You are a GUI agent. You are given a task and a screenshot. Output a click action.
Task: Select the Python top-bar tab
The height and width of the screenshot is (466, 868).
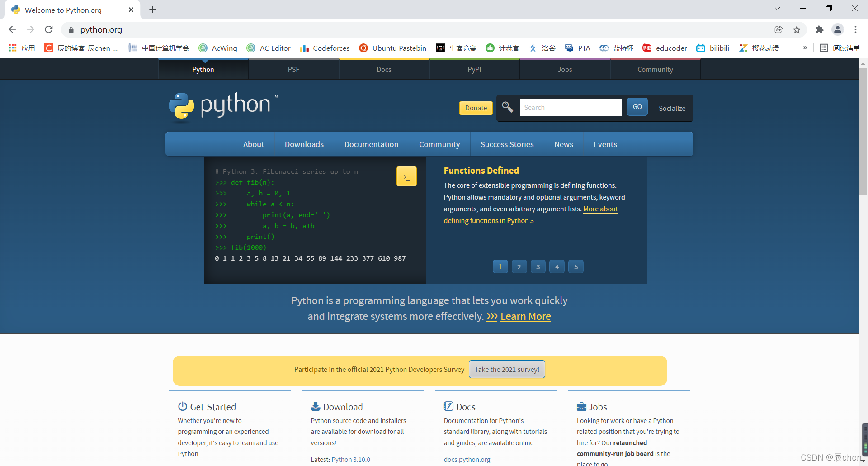click(203, 69)
